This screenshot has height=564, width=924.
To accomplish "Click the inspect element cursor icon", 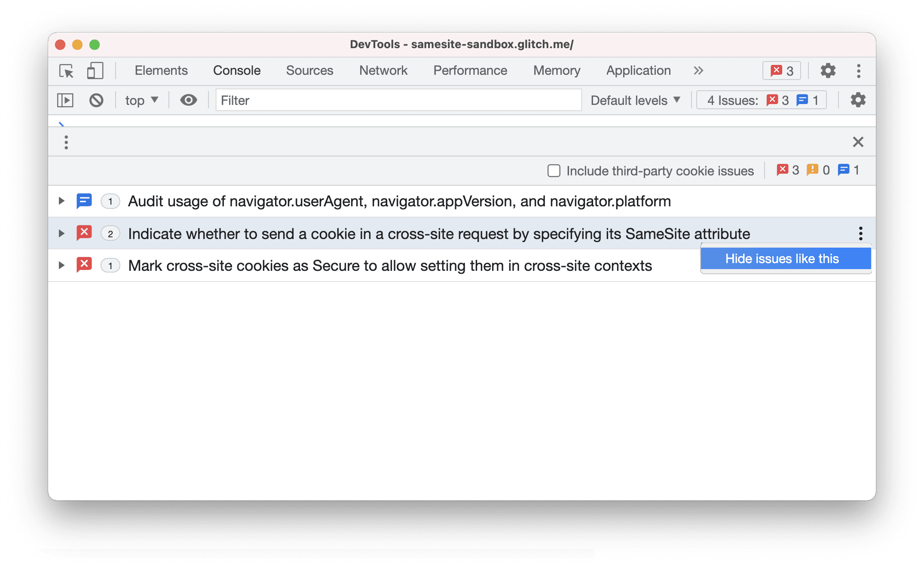I will click(x=67, y=70).
